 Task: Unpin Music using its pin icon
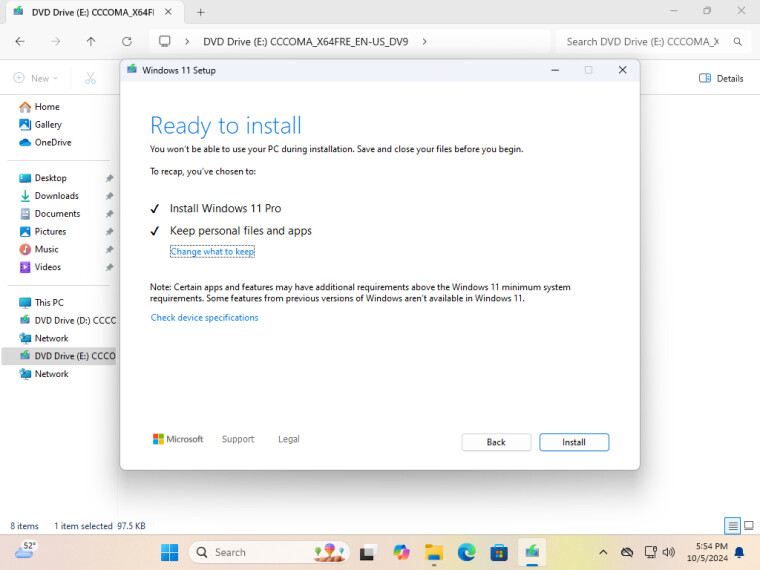110,250
